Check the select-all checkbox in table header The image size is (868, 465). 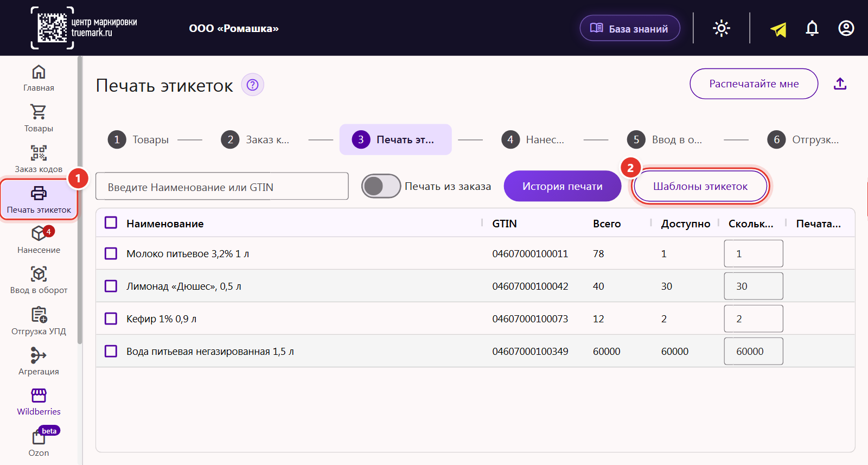(111, 223)
